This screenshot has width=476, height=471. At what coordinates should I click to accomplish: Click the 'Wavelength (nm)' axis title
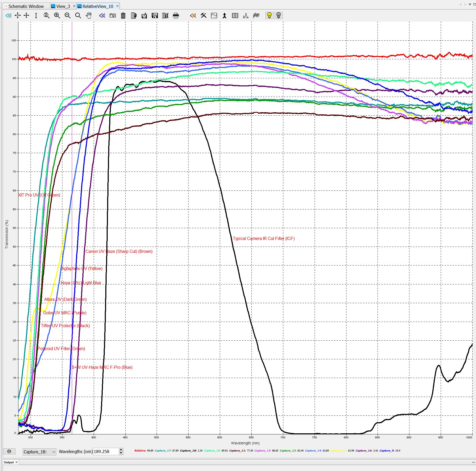245,443
